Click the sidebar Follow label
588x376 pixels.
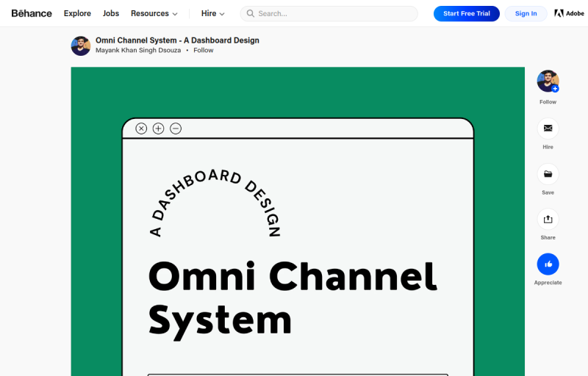[x=548, y=102]
